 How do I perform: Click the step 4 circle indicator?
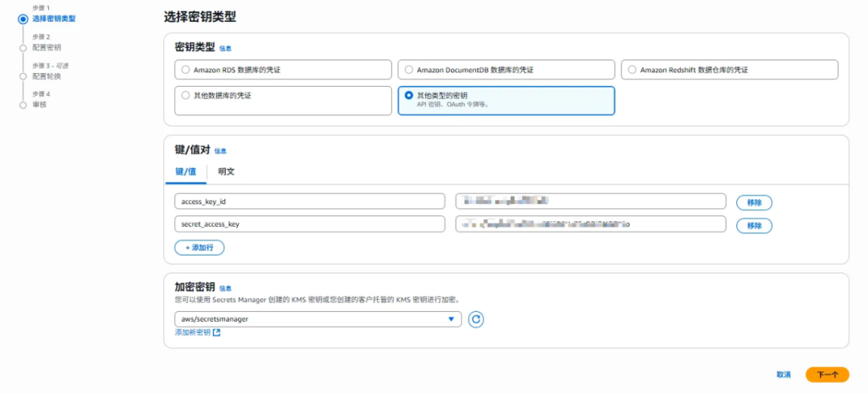click(x=23, y=105)
